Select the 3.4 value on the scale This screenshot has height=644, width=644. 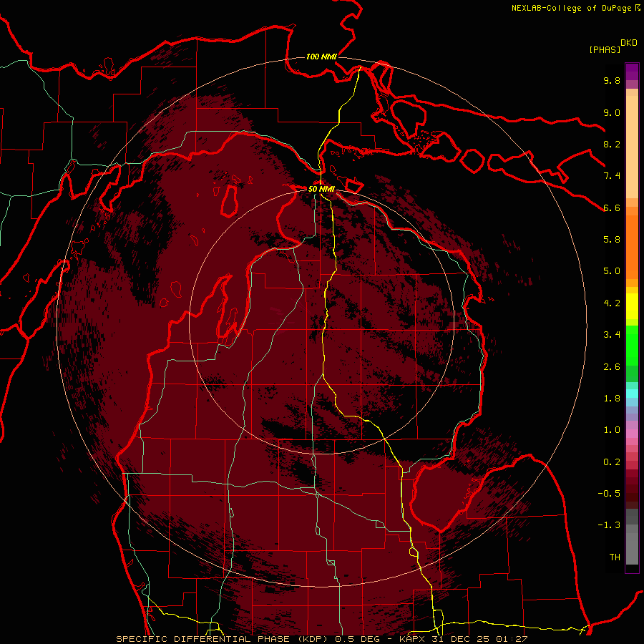tap(612, 335)
